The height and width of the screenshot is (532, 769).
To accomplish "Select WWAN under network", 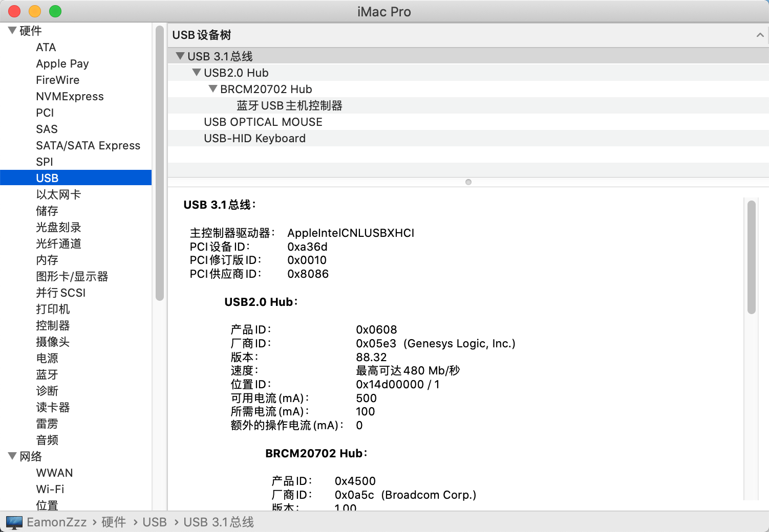I will tap(54, 473).
